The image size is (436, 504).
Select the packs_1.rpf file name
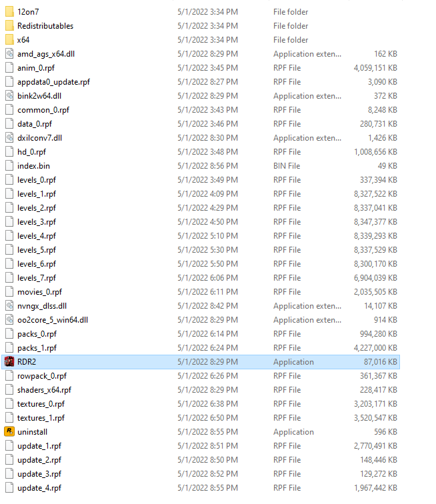pos(37,348)
